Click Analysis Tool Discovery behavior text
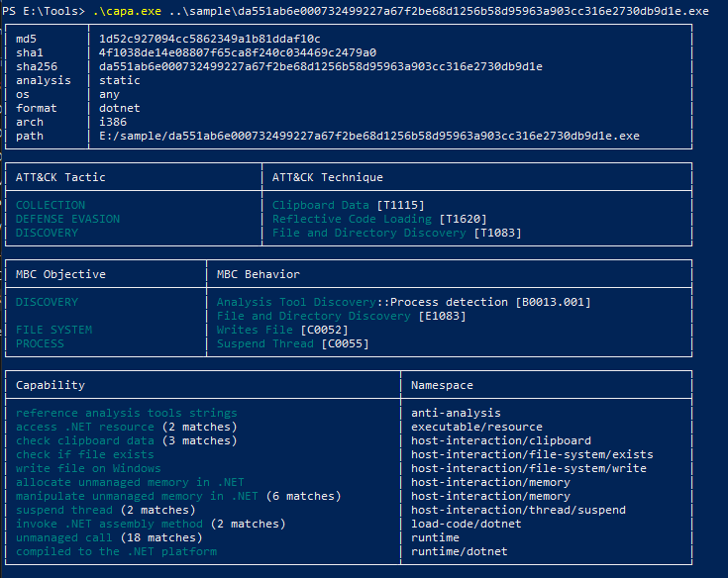The image size is (728, 578). pos(296,302)
